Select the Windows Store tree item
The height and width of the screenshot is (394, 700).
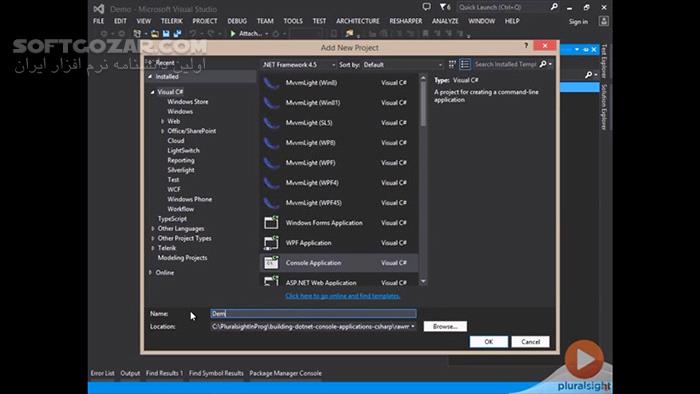pyautogui.click(x=188, y=102)
